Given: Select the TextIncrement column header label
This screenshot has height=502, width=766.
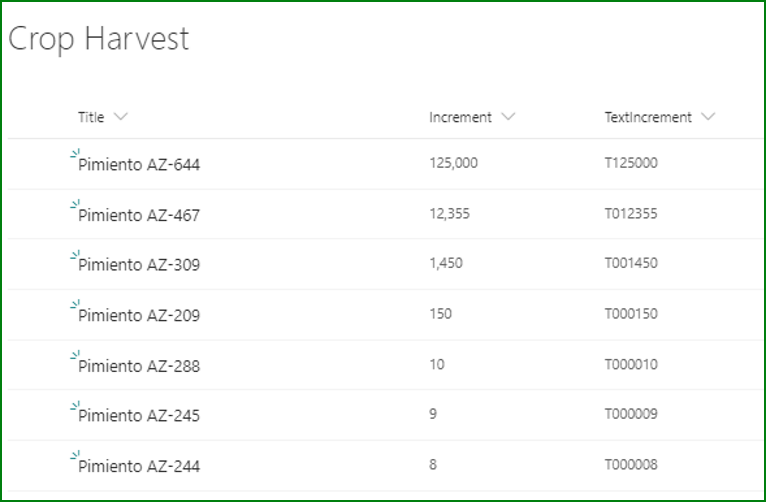Looking at the screenshot, I should [648, 117].
